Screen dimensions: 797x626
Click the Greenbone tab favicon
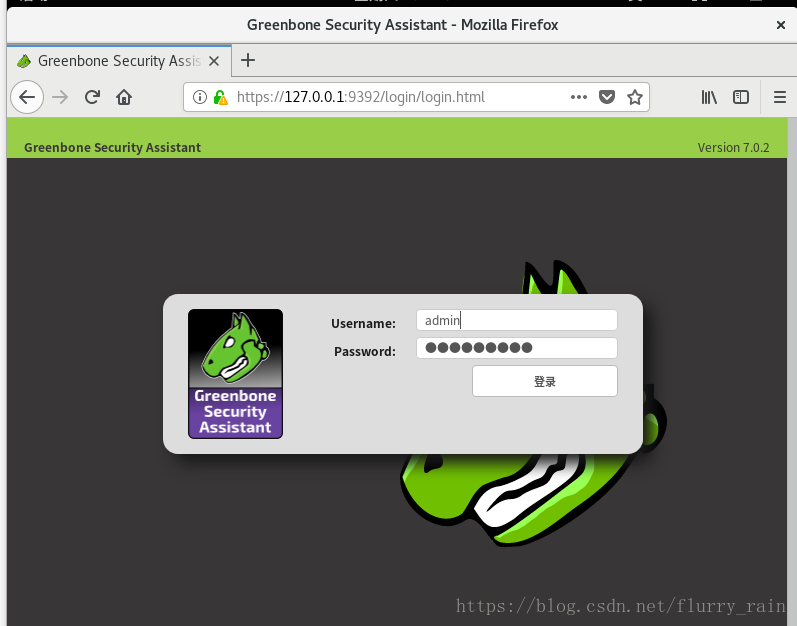23,61
